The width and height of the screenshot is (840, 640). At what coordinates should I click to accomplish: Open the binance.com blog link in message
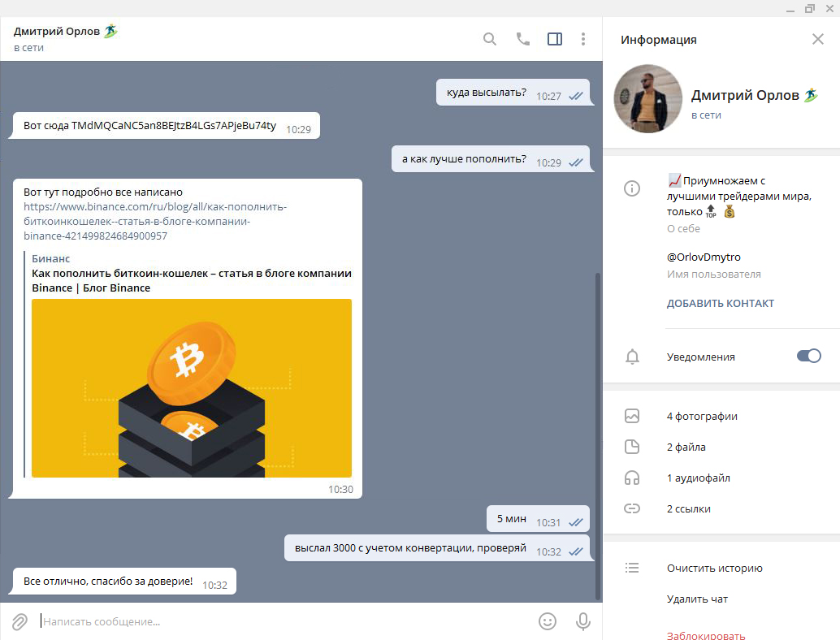click(x=155, y=221)
